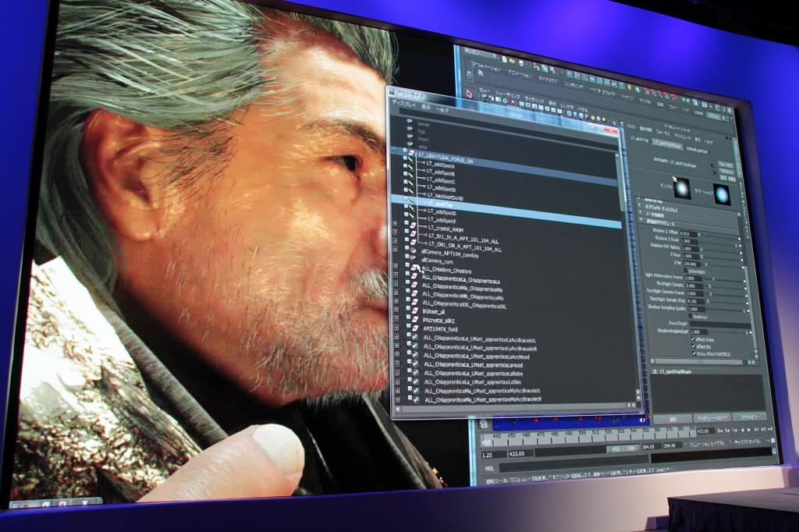Click the spotlight icon beside LT_addSpotB
This screenshot has height=532, width=799.
point(412,170)
